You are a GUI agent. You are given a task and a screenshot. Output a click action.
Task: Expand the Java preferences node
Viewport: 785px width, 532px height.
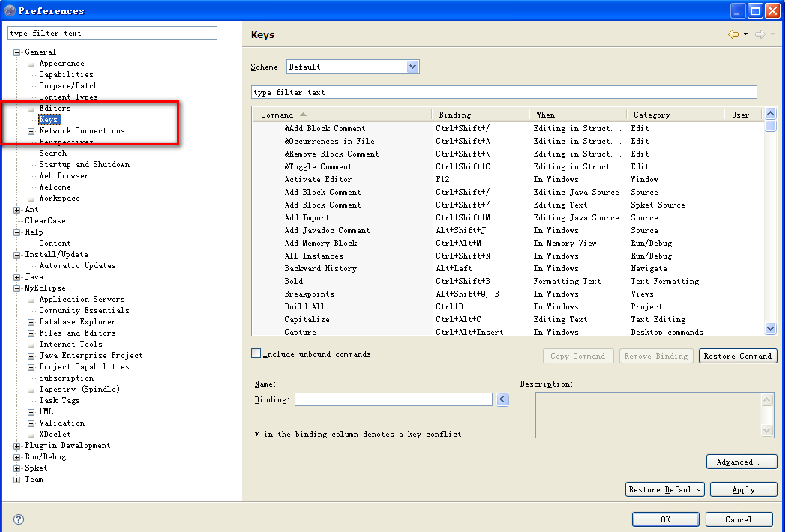pyautogui.click(x=17, y=277)
